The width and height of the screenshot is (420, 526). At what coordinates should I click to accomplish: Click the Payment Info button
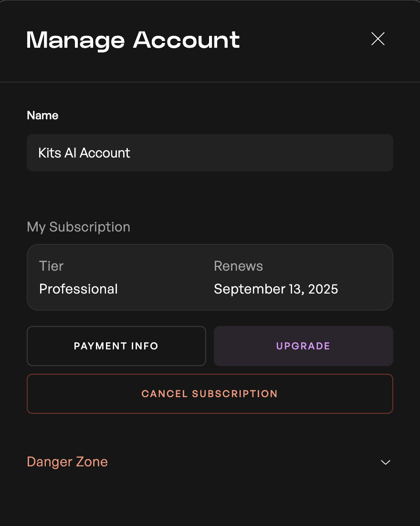[x=116, y=346]
